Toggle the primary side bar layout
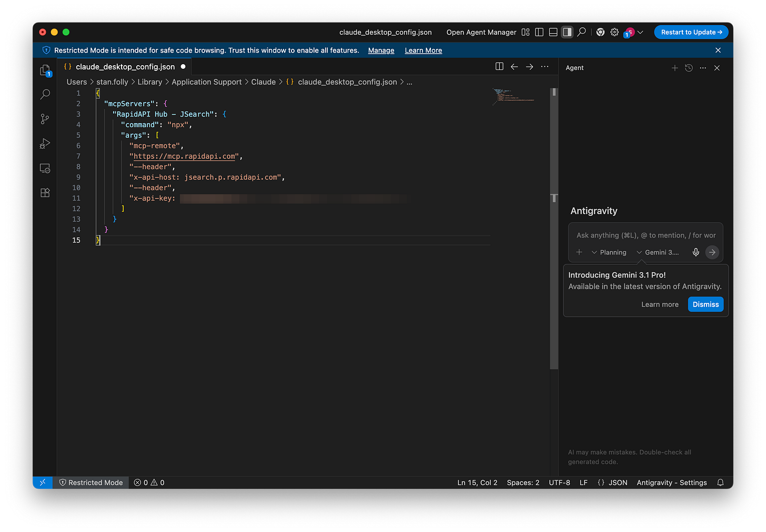This screenshot has width=766, height=532. coord(539,32)
